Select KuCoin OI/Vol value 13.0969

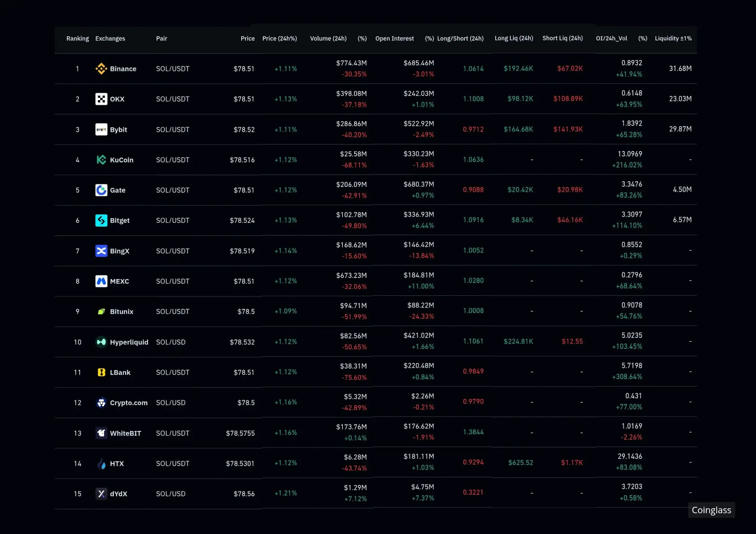630,154
